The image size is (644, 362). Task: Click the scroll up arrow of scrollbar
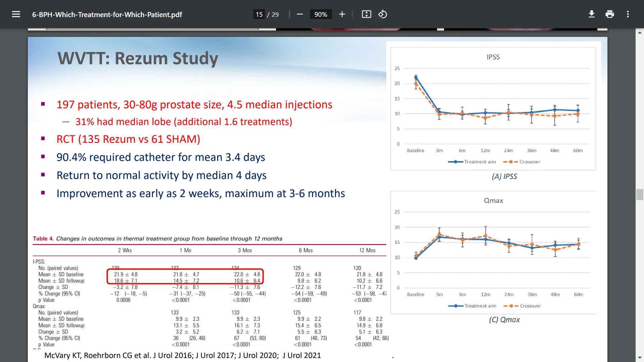(x=640, y=33)
